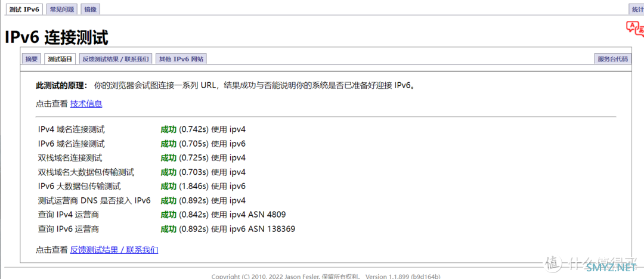Click the Copyright Jason Fesler footer text
The height and width of the screenshot is (279, 644).
327,277
